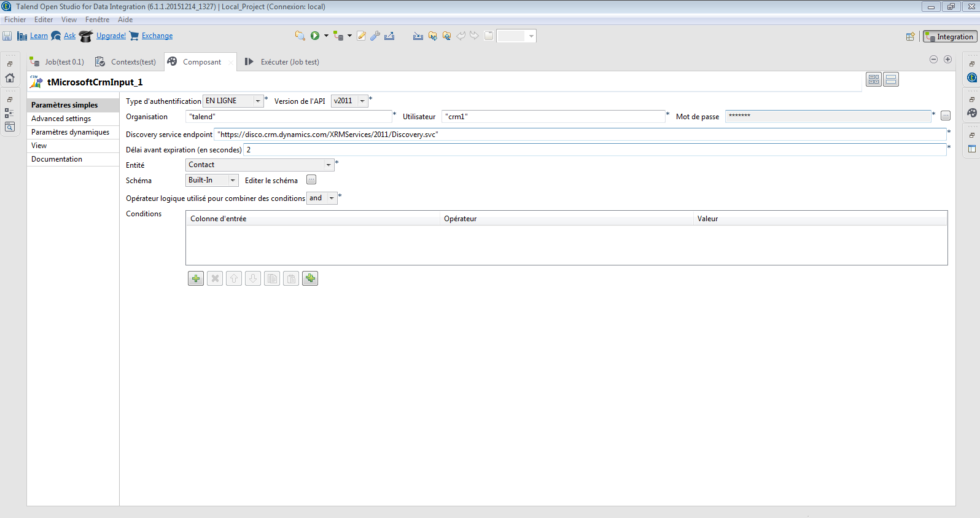Viewport: 980px width, 518px height.
Task: Open Type d'authentification dropdown
Action: 233,101
